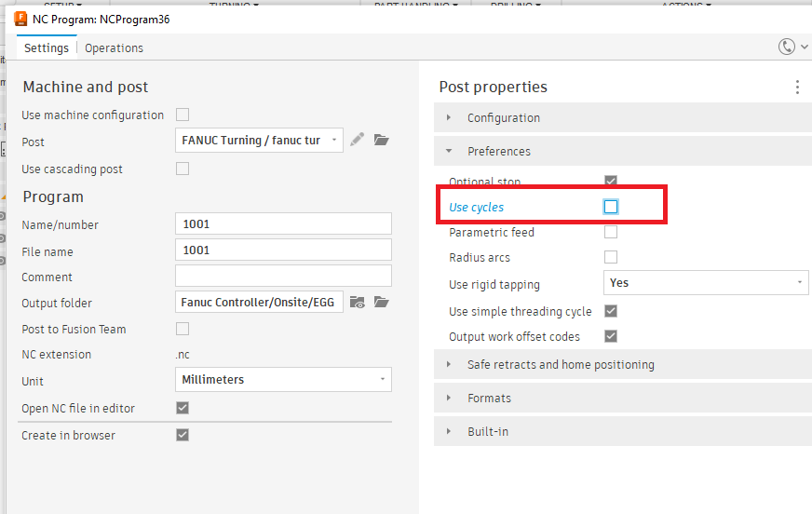
Task: Click the output folder browse icon
Action: [381, 302]
